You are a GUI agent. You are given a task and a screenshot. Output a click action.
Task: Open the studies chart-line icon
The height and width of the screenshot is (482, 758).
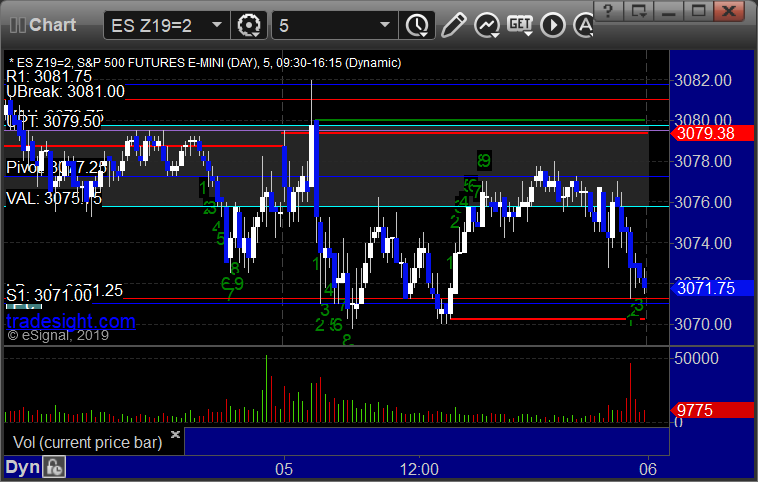click(487, 25)
